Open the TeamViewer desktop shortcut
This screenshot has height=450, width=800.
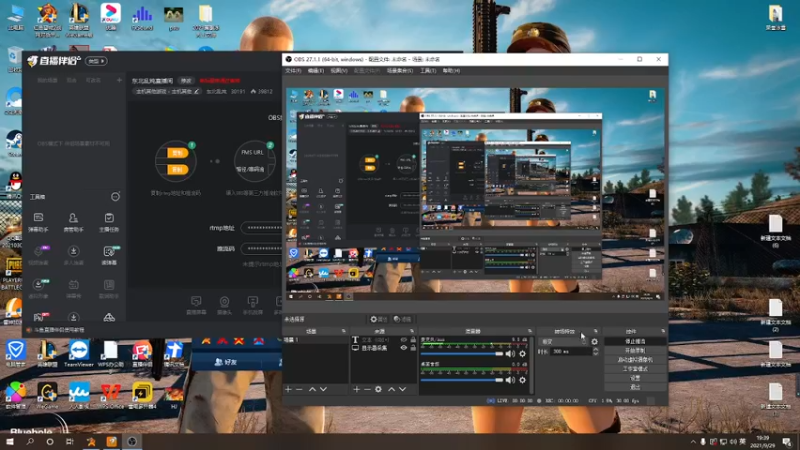tap(79, 354)
